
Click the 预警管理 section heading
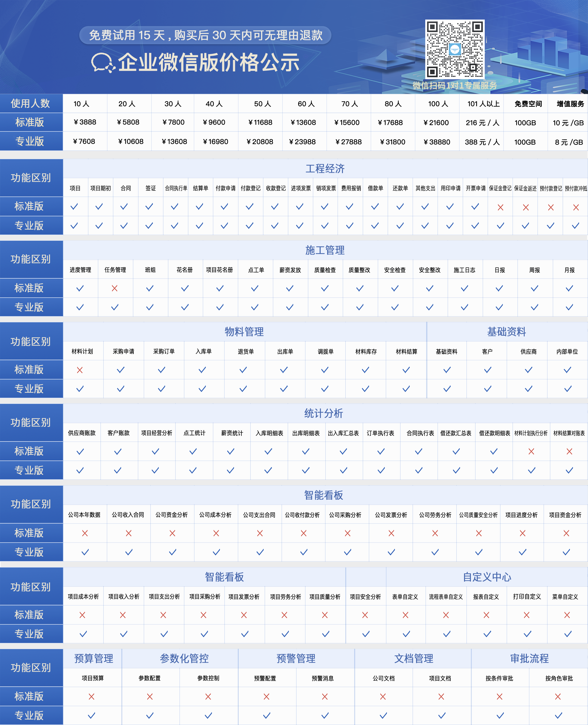[x=296, y=659]
